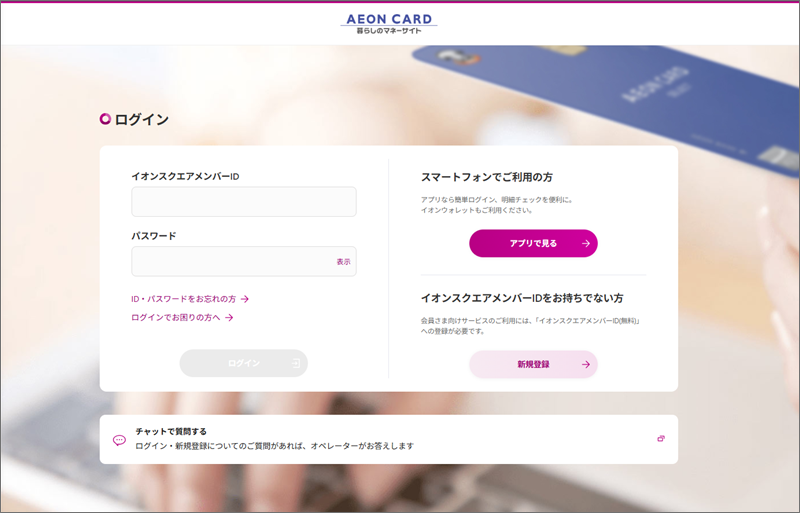Image resolution: width=800 pixels, height=513 pixels.
Task: Click the arrow next to ログインでお困りの方へ
Action: (x=229, y=317)
